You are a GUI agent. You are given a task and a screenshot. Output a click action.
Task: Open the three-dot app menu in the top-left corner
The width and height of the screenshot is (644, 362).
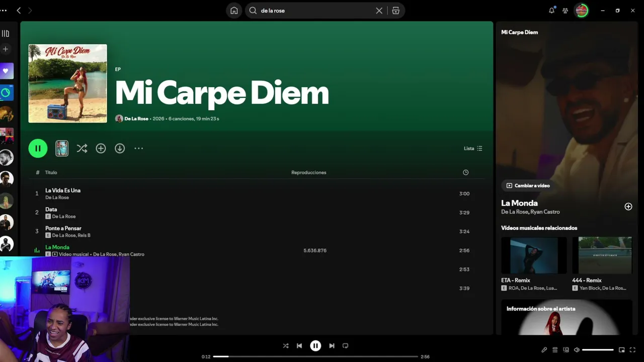[x=4, y=11]
